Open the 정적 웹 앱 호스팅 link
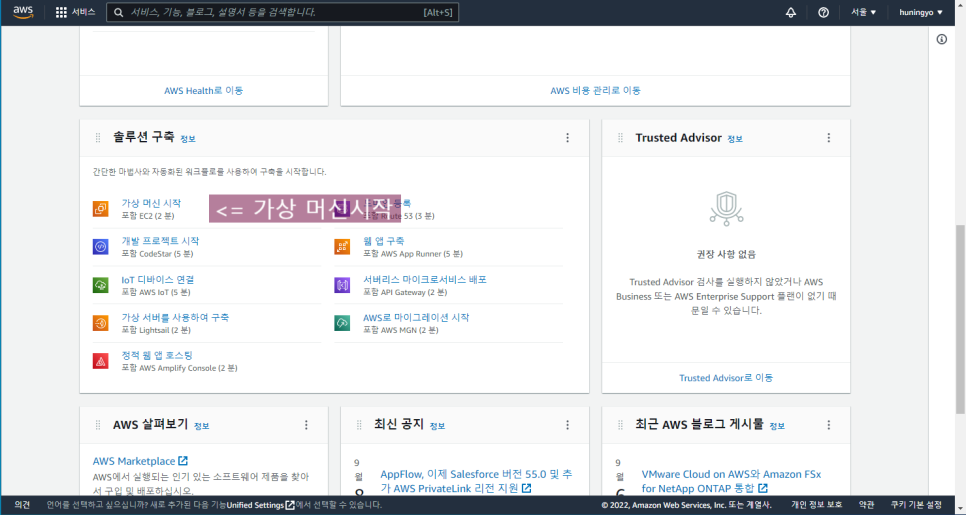The height and width of the screenshot is (515, 966). [x=157, y=355]
